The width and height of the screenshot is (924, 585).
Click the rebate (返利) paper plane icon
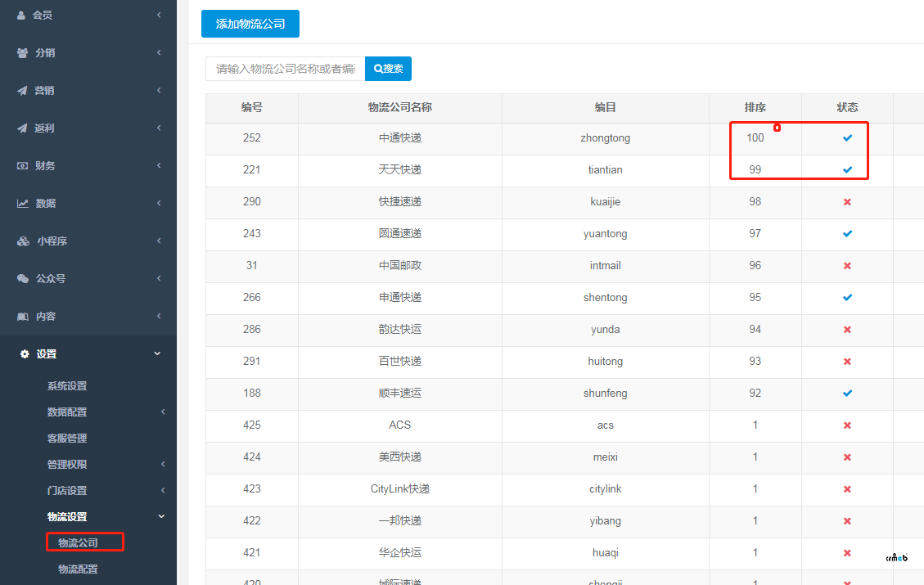[22, 128]
